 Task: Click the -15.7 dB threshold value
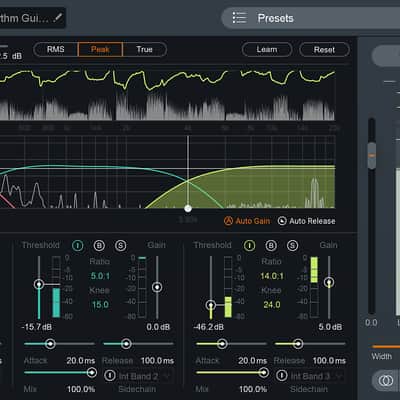36,327
